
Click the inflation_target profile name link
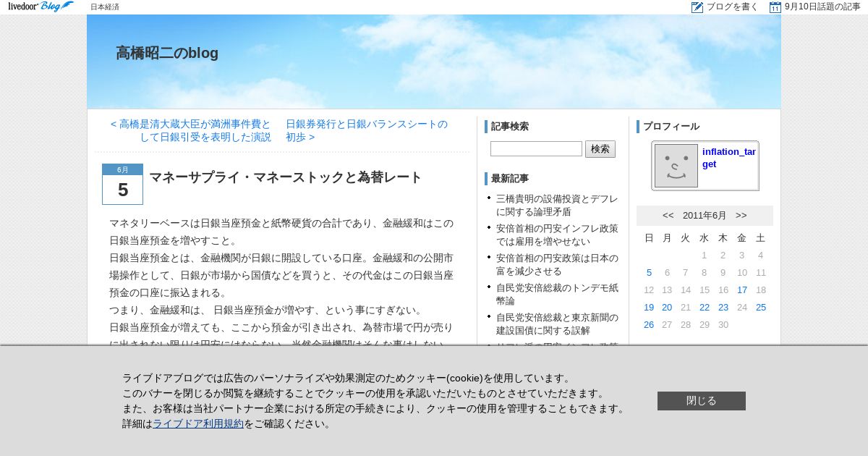(729, 158)
